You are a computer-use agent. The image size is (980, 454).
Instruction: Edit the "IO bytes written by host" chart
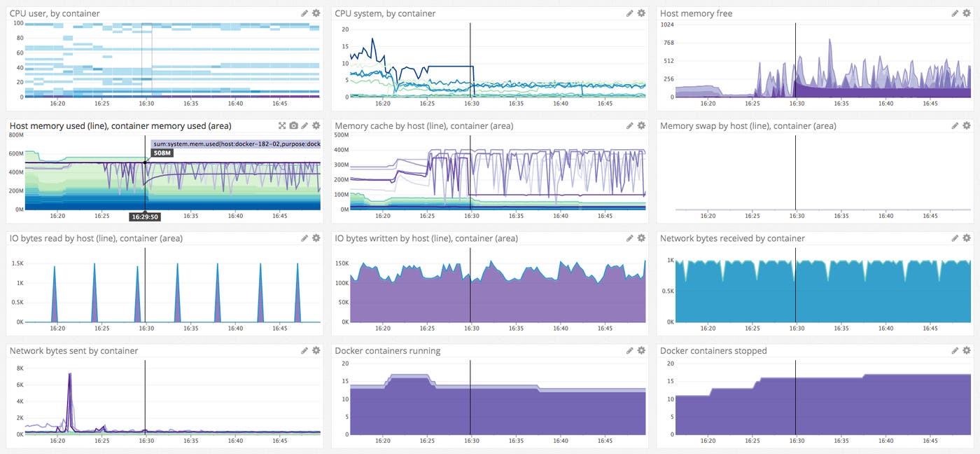(629, 238)
